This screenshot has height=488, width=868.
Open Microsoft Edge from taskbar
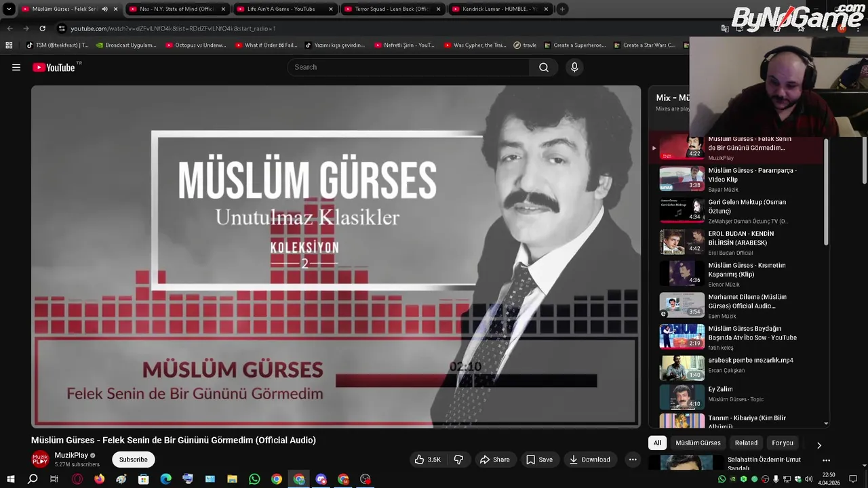click(x=165, y=479)
